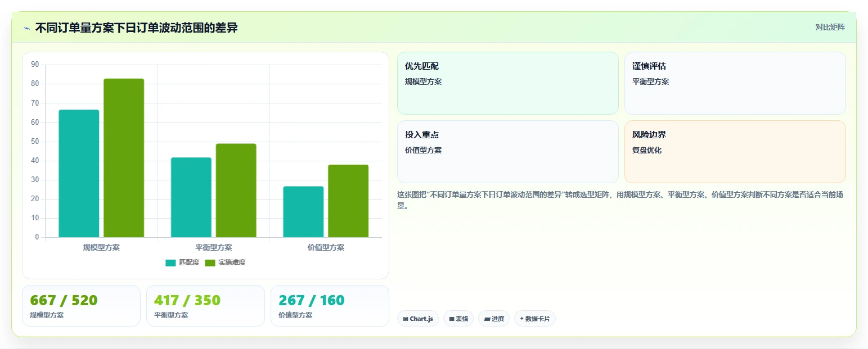Click the 数据卡片 tag chip

tap(535, 319)
